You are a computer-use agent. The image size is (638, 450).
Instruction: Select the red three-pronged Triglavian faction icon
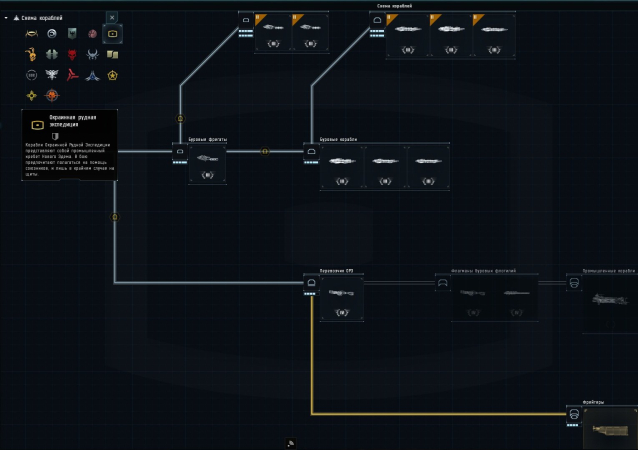click(x=72, y=74)
